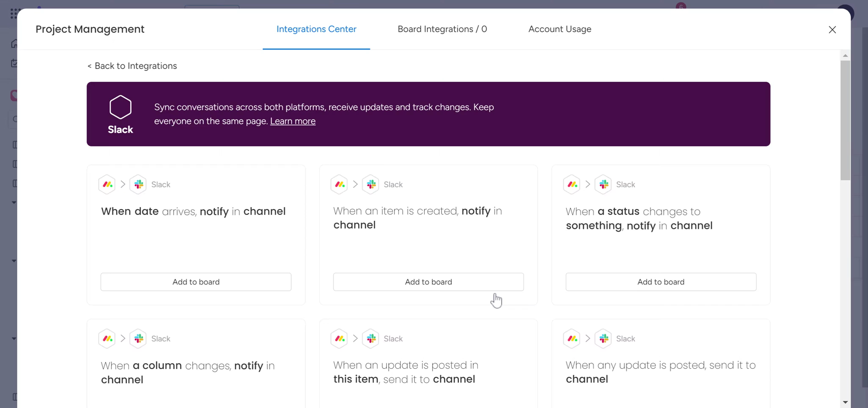The width and height of the screenshot is (868, 408).
Task: Open the Account Usage tab
Action: point(560,29)
